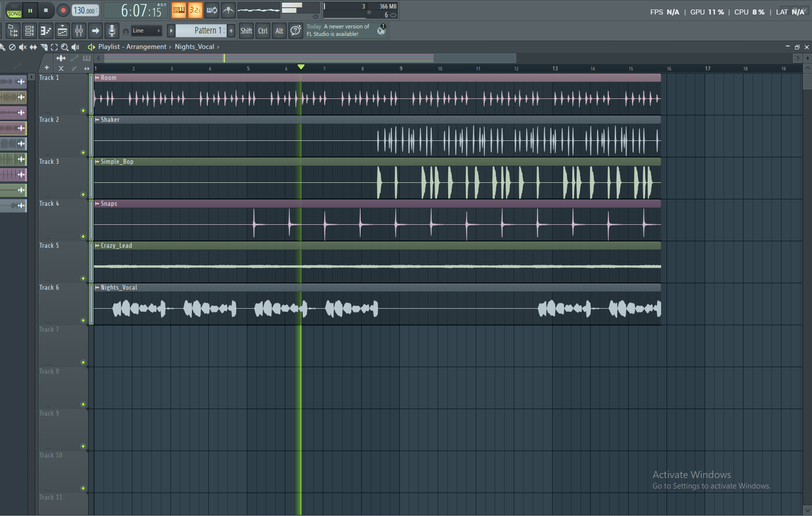Click the Alt modifier button
Image resolution: width=812 pixels, height=516 pixels.
[279, 31]
